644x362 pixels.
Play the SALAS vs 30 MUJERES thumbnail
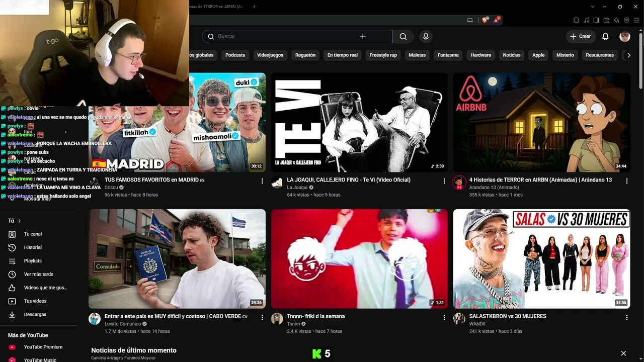coord(541,259)
